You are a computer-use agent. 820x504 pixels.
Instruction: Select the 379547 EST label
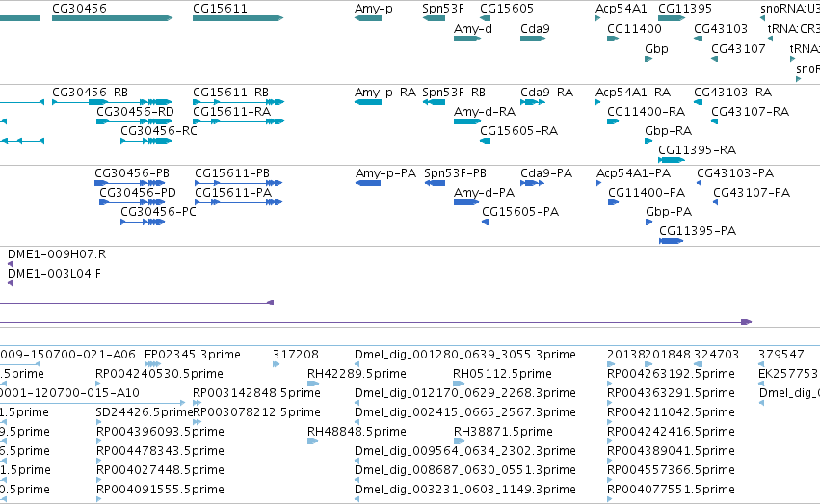tap(781, 355)
